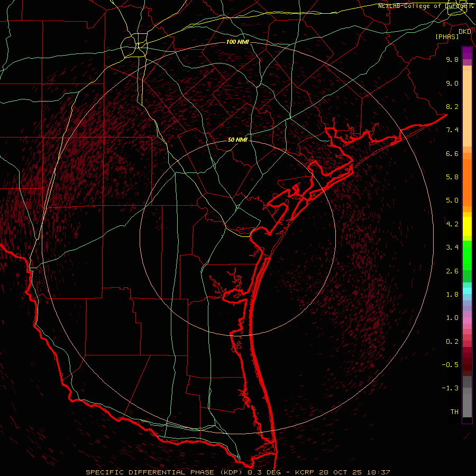This screenshot has height=476, width=476.
Task: Click the 8.2 scale value
Action: 452,106
